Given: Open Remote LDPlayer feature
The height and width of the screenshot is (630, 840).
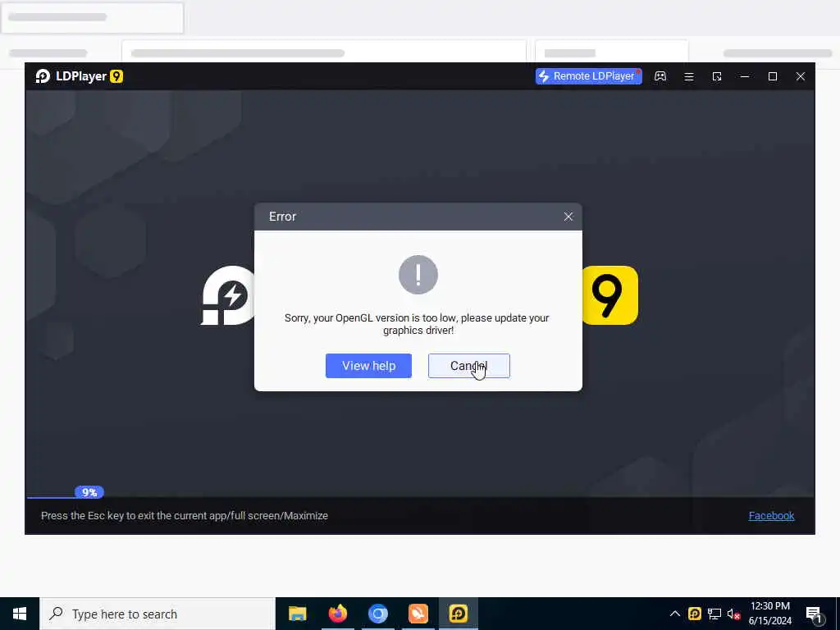Looking at the screenshot, I should (588, 76).
